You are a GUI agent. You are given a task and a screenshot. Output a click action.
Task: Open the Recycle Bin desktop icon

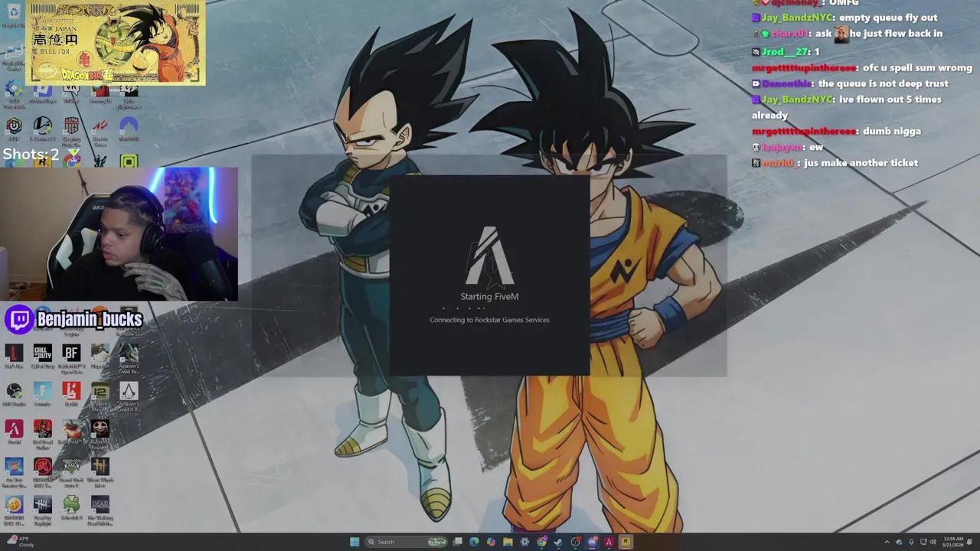click(13, 14)
